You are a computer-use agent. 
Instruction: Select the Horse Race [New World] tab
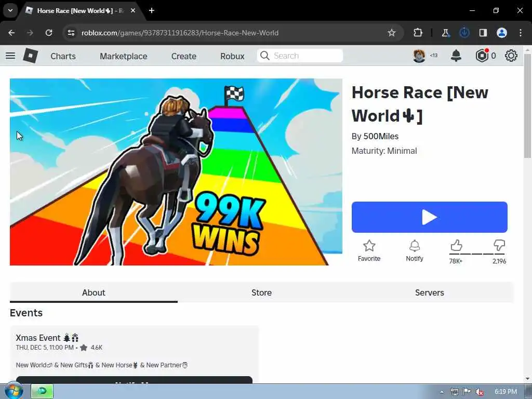coord(79,11)
